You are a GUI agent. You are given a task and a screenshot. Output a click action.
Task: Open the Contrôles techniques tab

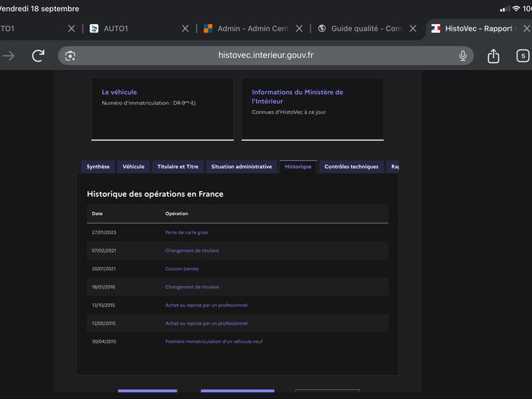[x=351, y=167]
